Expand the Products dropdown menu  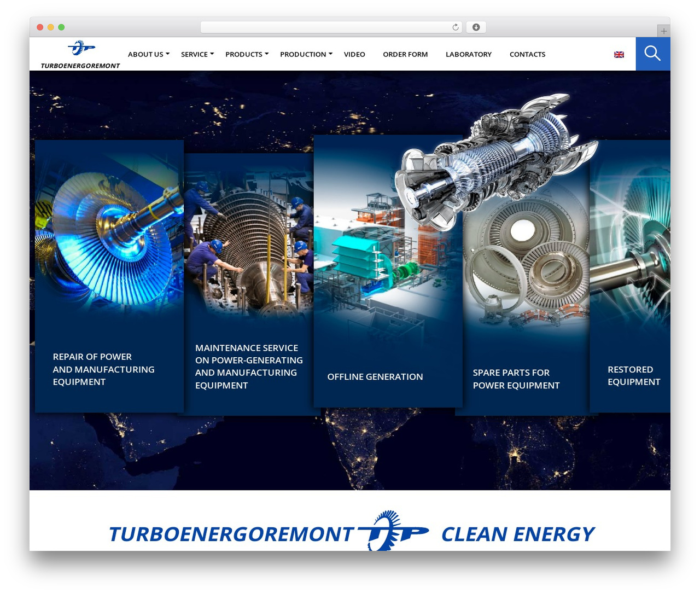coord(247,54)
